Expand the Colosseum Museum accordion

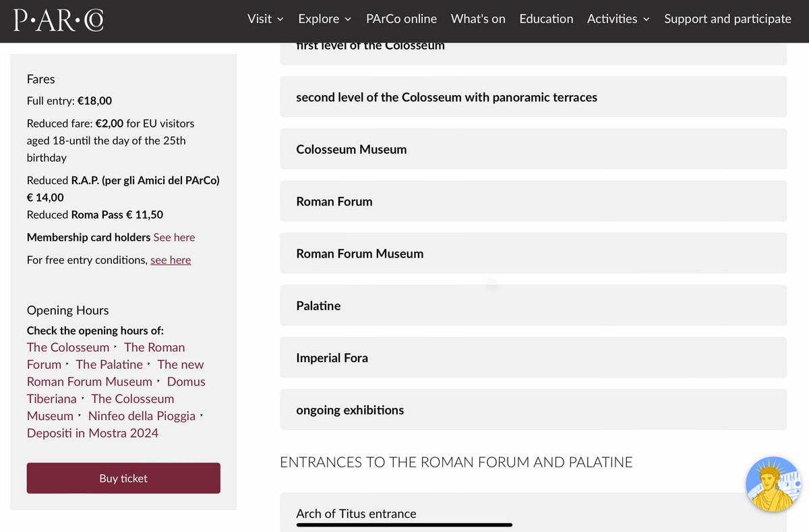coord(533,149)
